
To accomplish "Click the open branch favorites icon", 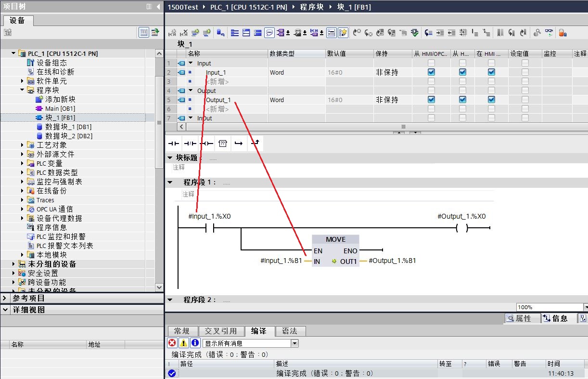I will (238, 143).
